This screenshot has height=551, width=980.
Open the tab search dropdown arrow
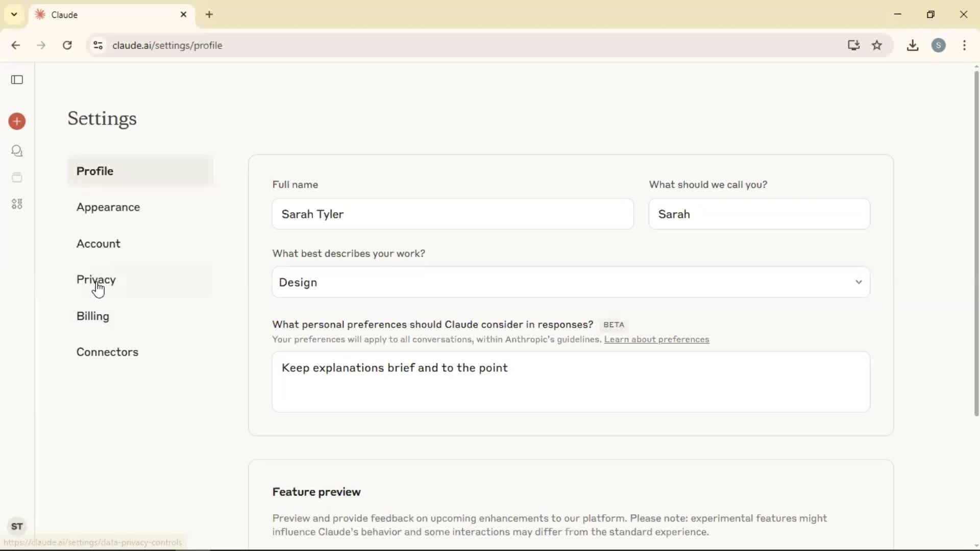tap(14, 14)
